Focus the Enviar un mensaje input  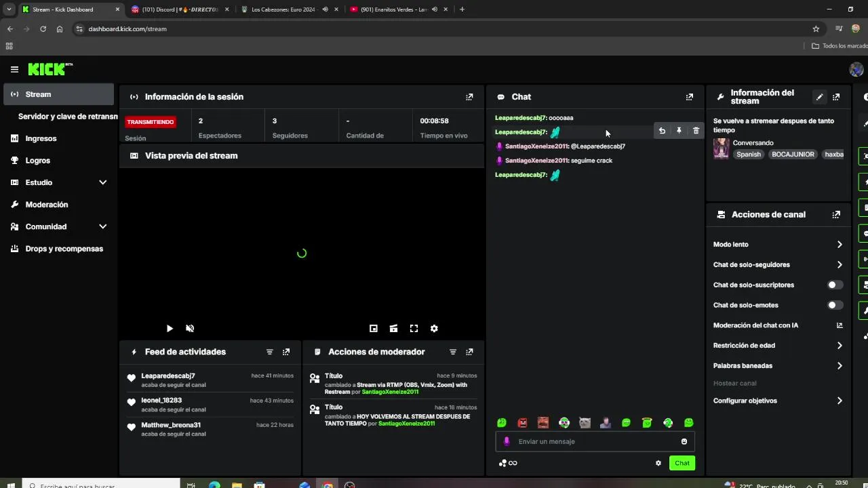[x=595, y=441]
